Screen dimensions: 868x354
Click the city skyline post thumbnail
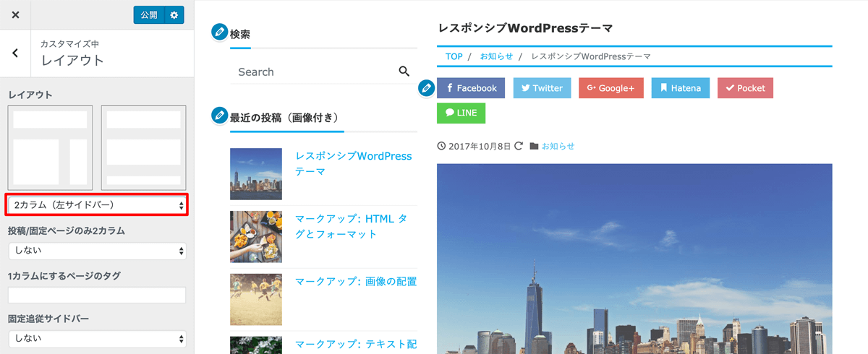click(x=256, y=174)
